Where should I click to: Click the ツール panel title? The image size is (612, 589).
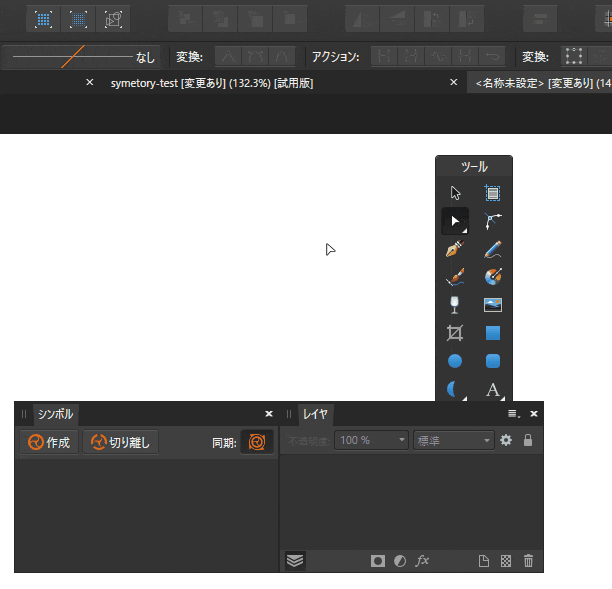474,167
